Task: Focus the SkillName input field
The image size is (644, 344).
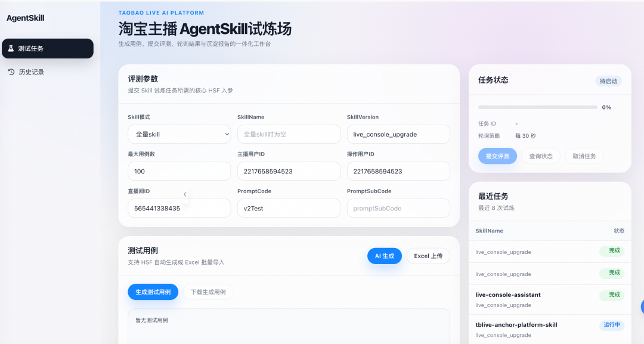Action: [289, 134]
